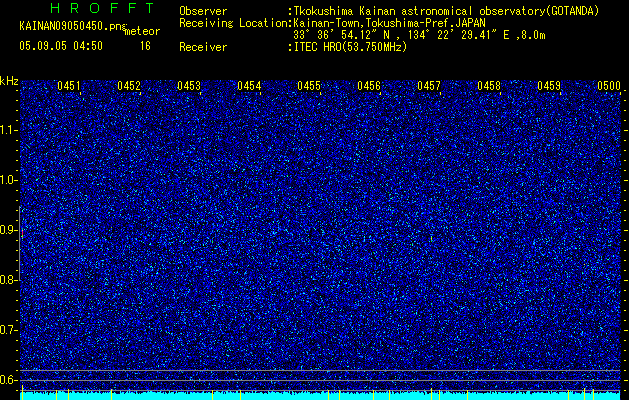Viewport: 629px width, 400px height.
Task: Click the 0458 time axis label
Action: (x=489, y=86)
